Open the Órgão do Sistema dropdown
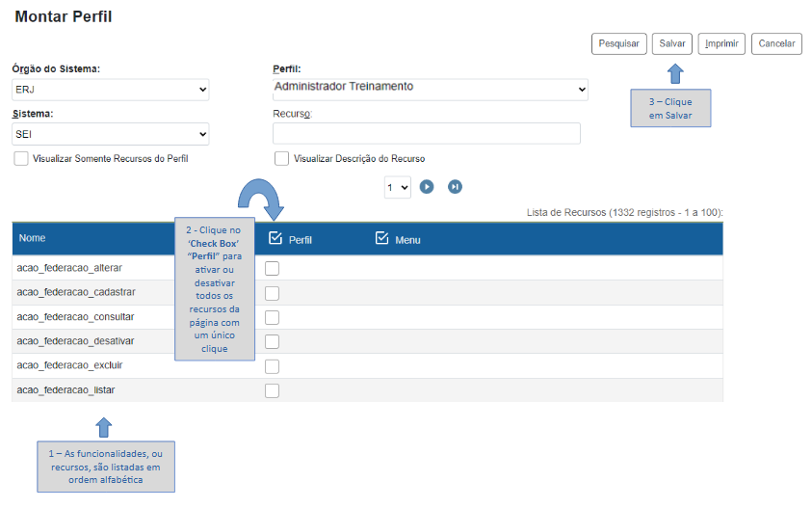Screen dimensions: 812x508 click(x=110, y=90)
